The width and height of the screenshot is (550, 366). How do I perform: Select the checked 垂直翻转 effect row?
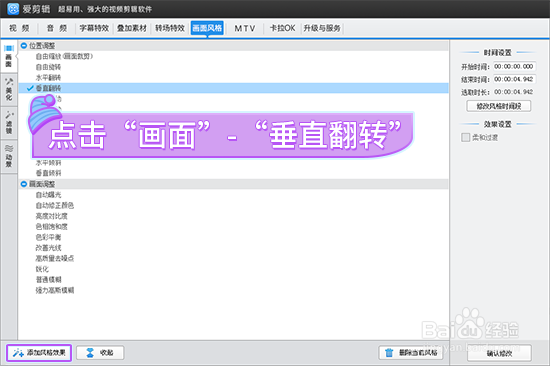(233, 88)
